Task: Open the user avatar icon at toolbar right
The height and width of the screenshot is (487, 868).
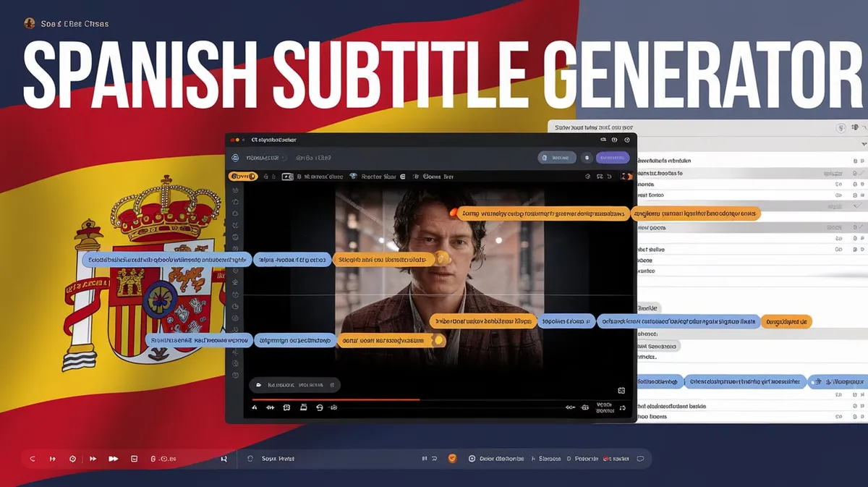Action: pos(626,176)
